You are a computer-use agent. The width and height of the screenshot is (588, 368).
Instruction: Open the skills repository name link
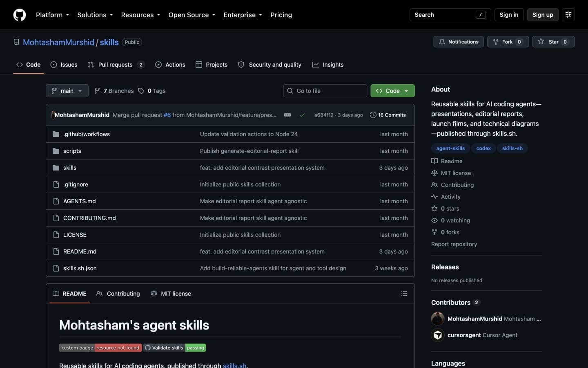coord(109,42)
